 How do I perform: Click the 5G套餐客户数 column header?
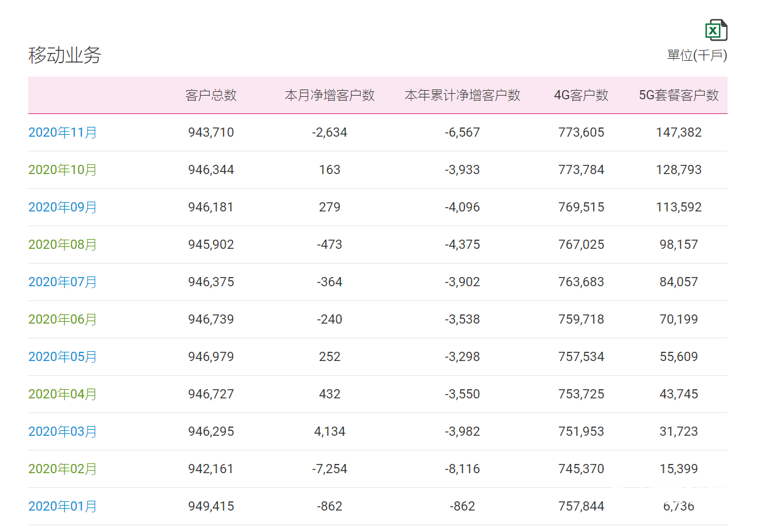click(678, 95)
